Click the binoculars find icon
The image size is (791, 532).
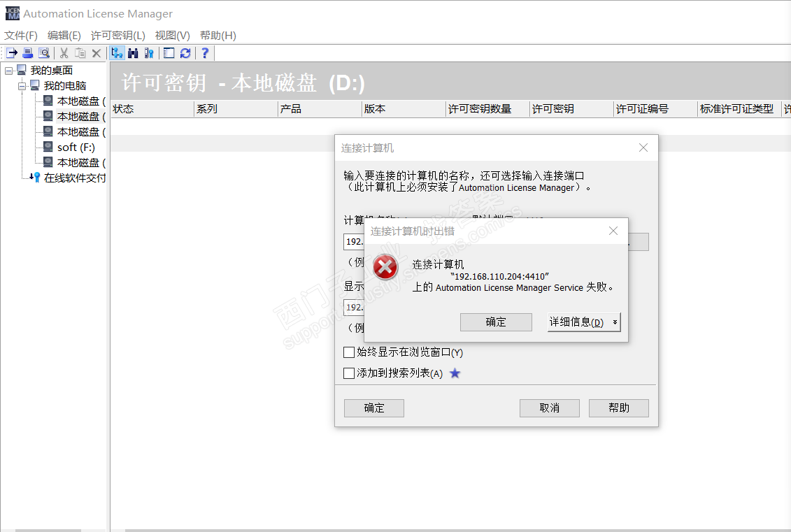[x=133, y=53]
